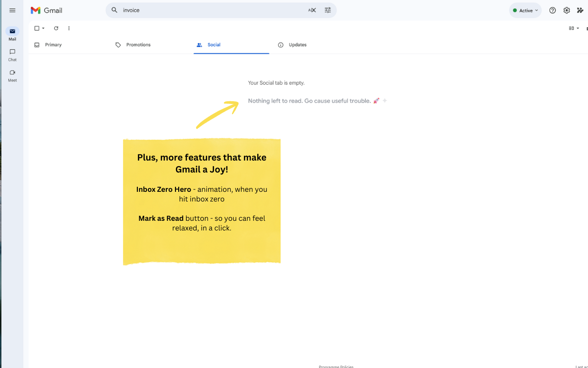Image resolution: width=588 pixels, height=368 pixels.
Task: Open the Active status dropdown
Action: [525, 10]
